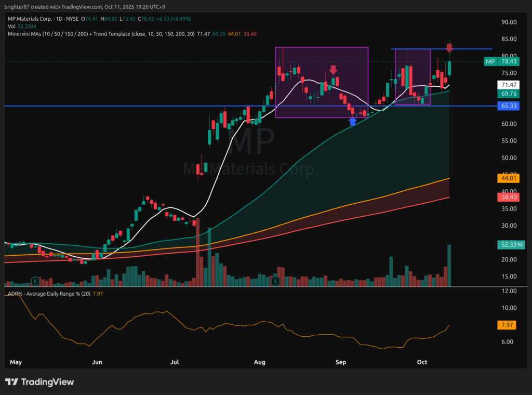Click the earnings E marker near May
The width and height of the screenshot is (532, 395).
coord(35,281)
